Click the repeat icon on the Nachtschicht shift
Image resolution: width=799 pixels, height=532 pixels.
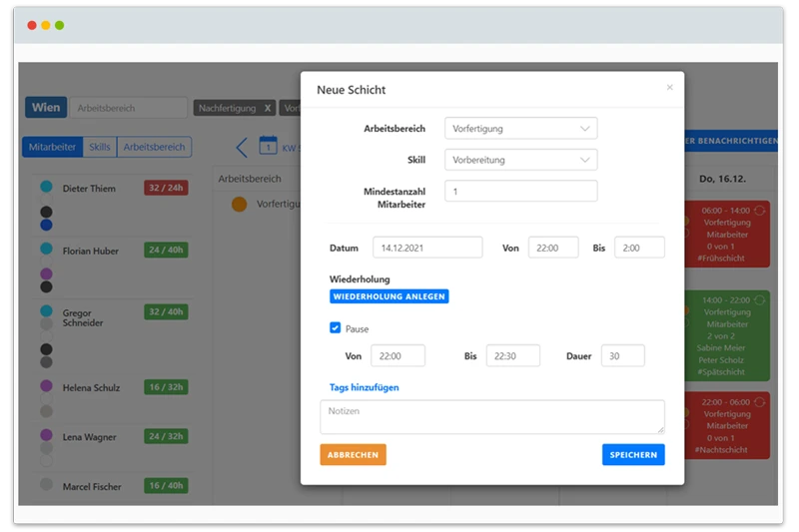(762, 401)
